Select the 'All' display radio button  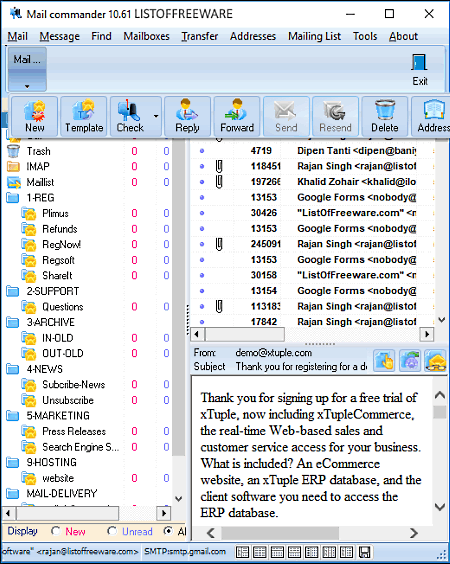tap(168, 531)
